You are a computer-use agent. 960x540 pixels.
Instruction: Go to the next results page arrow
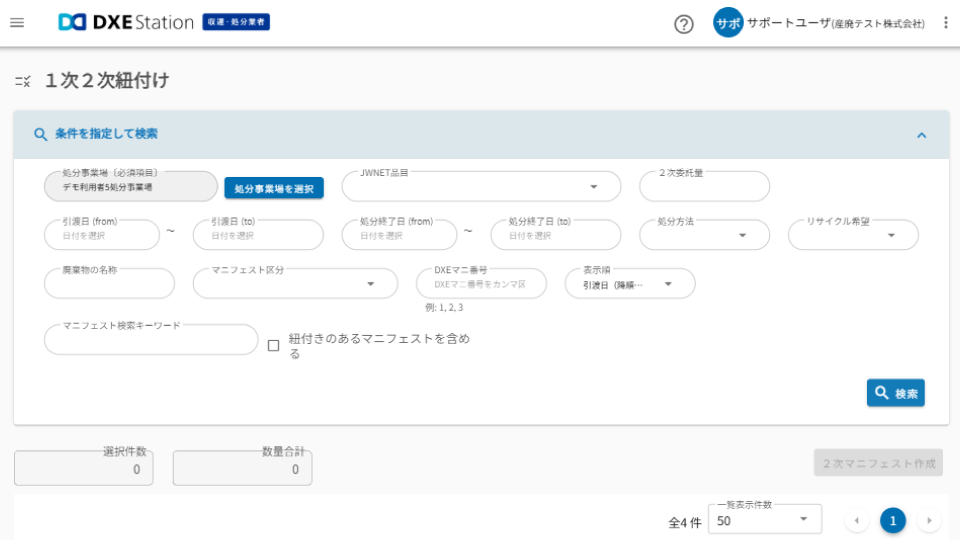pos(929,520)
